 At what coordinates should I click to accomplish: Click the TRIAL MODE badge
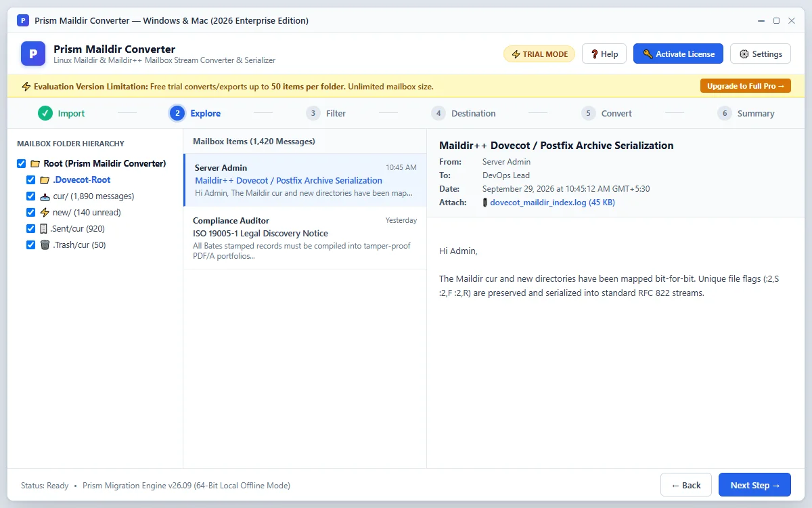pos(539,54)
